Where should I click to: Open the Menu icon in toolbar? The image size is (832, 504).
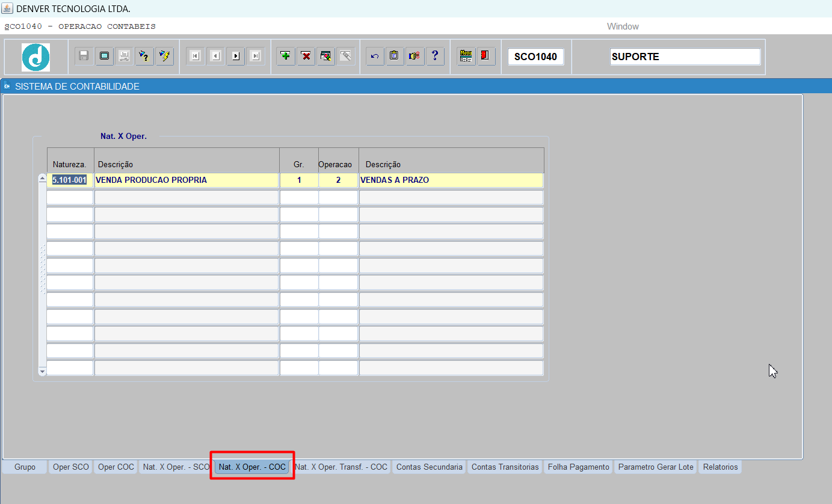click(x=466, y=56)
